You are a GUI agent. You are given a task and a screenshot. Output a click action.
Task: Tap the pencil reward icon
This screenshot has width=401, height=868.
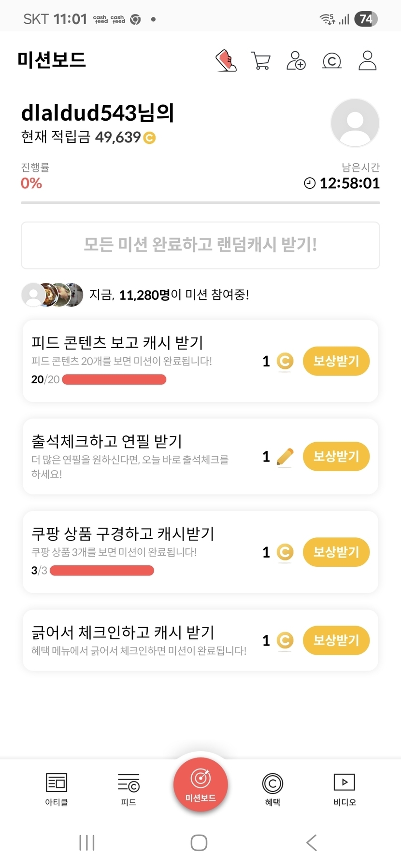pos(285,457)
